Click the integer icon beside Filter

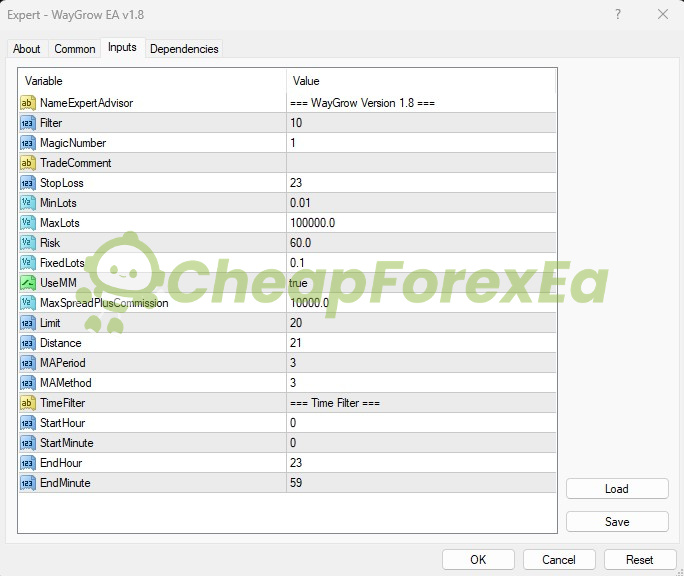pyautogui.click(x=27, y=123)
